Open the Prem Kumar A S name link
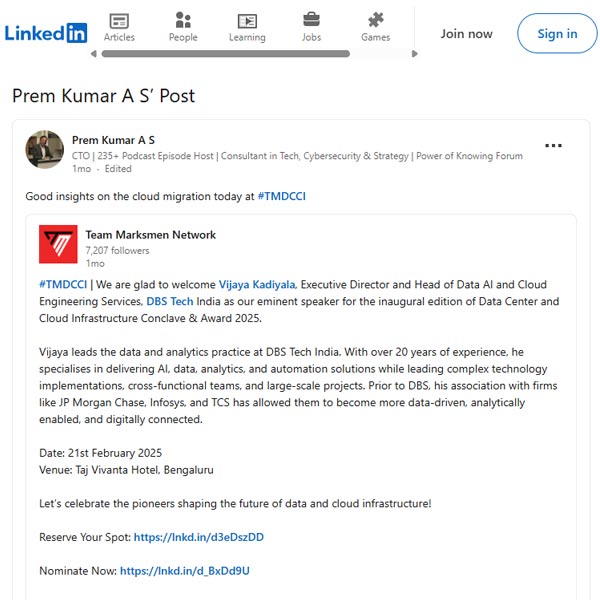The height and width of the screenshot is (600, 600). pyautogui.click(x=113, y=140)
